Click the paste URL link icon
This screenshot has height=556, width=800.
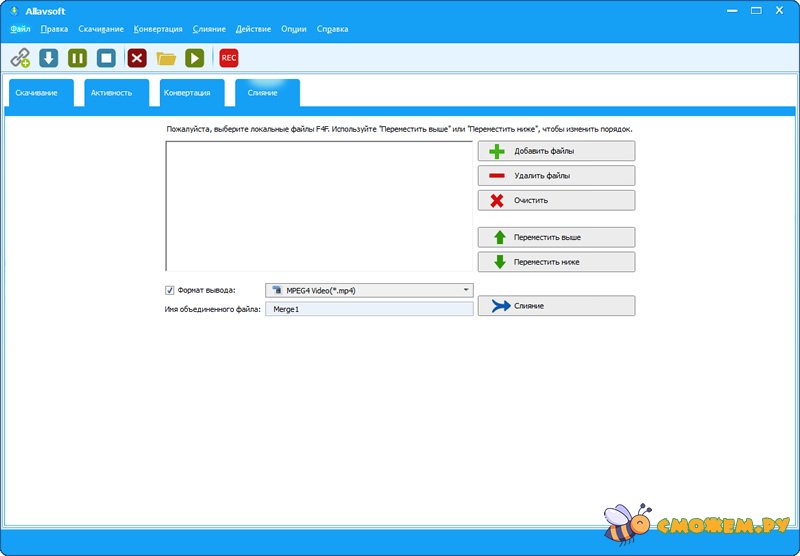click(20, 58)
